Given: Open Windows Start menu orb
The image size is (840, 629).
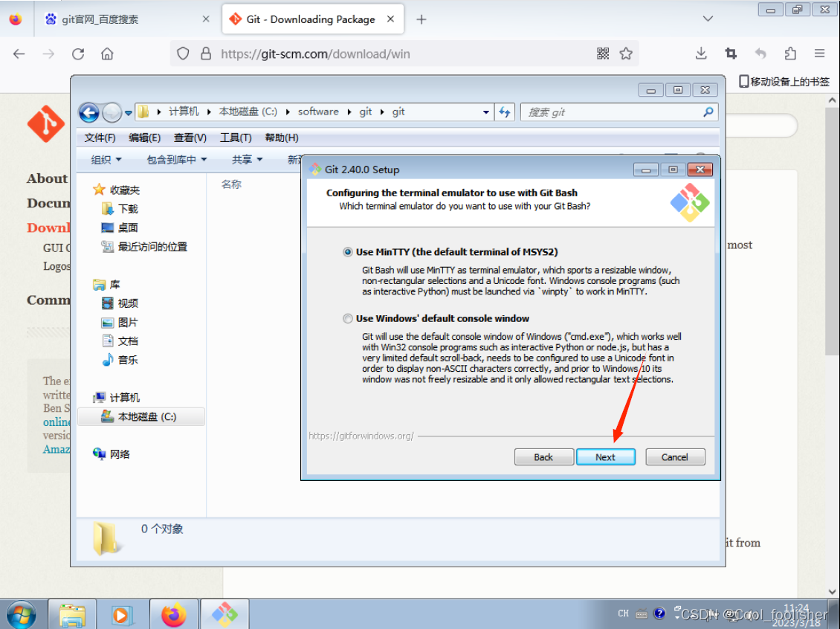Looking at the screenshot, I should 22,615.
